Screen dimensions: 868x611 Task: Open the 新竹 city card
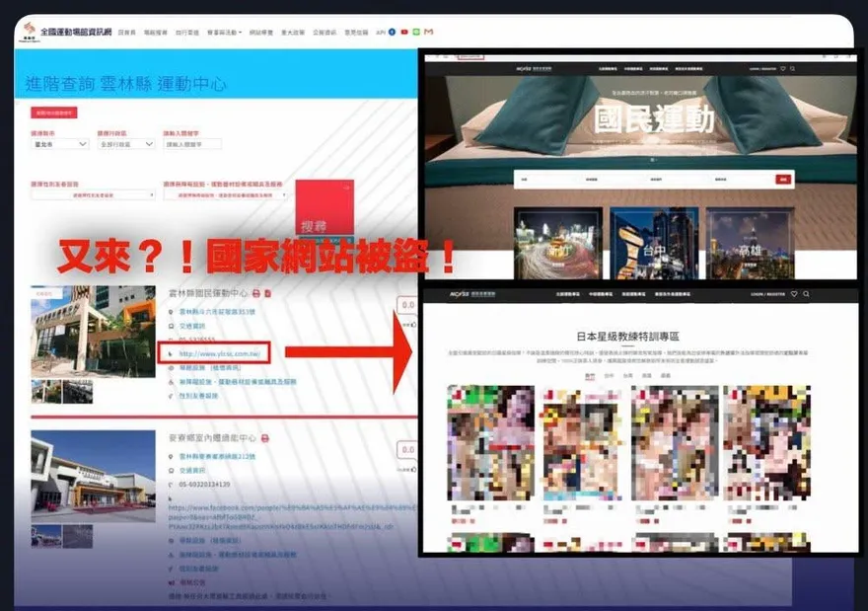tap(558, 244)
